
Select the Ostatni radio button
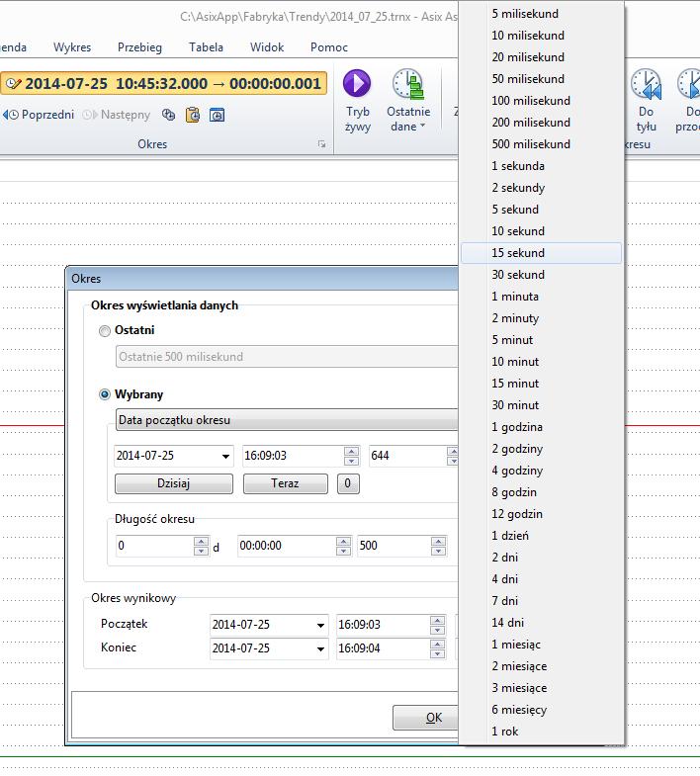[x=105, y=330]
